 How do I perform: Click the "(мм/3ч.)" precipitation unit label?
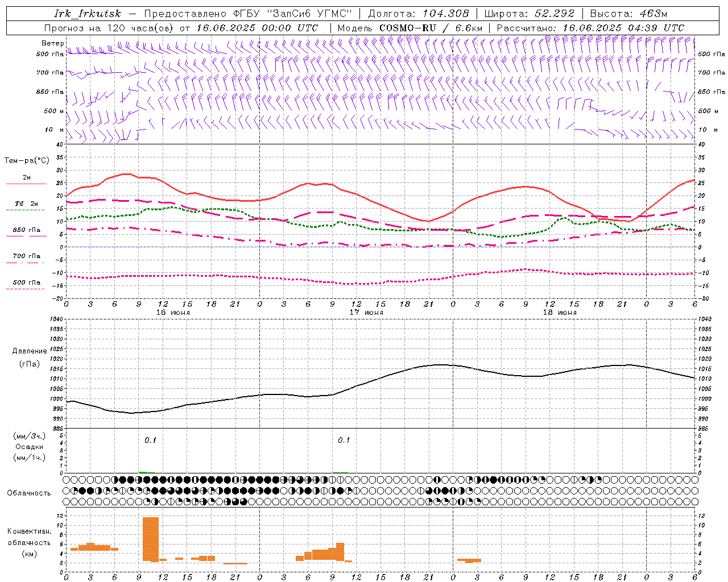point(29,436)
